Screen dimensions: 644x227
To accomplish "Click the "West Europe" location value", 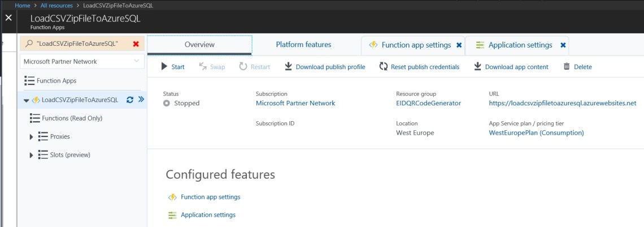I will point(415,133).
